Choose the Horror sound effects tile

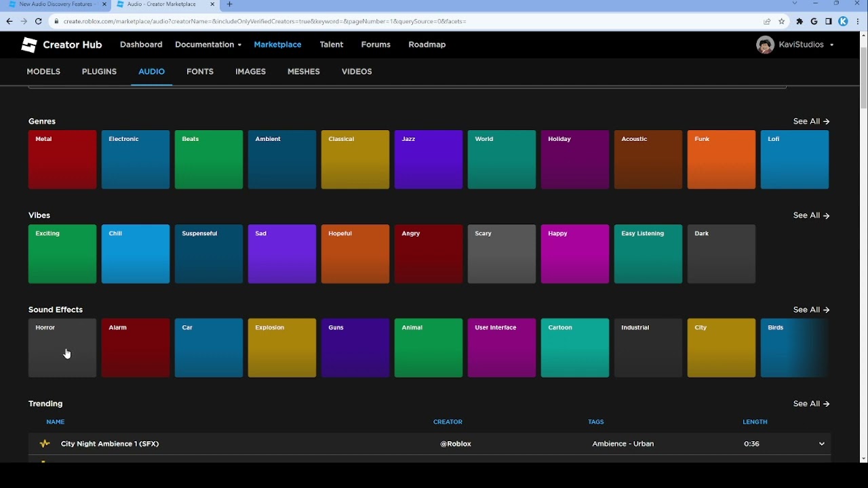[62, 348]
